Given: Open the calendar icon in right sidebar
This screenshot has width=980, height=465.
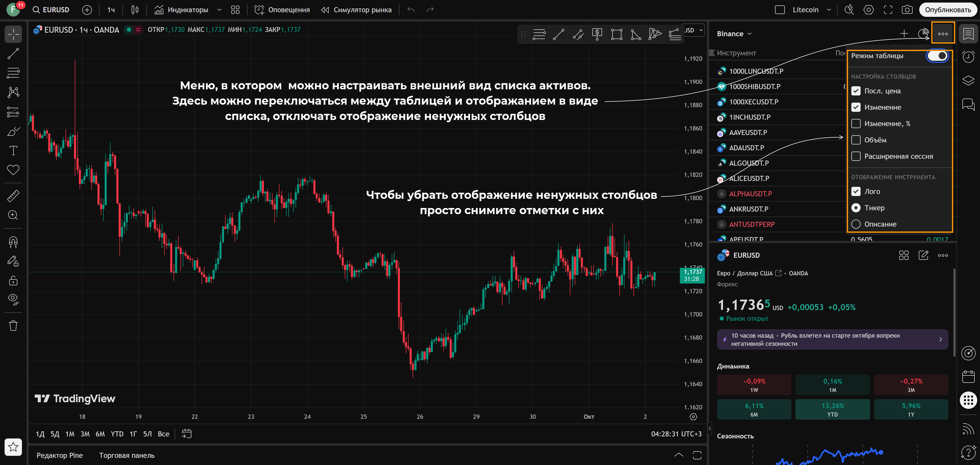Looking at the screenshot, I should click(x=968, y=377).
